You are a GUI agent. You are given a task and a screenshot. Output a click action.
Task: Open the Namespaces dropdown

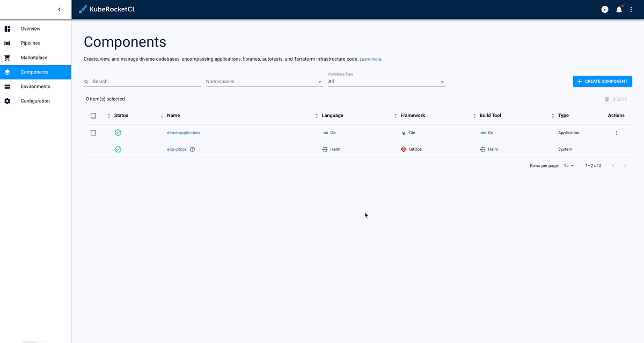263,82
